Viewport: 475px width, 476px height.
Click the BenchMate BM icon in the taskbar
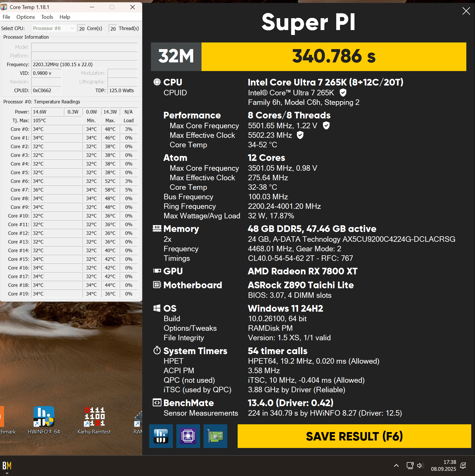point(7,466)
